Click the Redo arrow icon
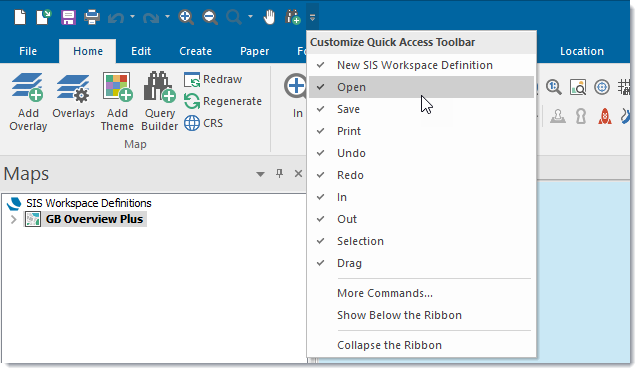This screenshot has width=640, height=373. [x=151, y=18]
